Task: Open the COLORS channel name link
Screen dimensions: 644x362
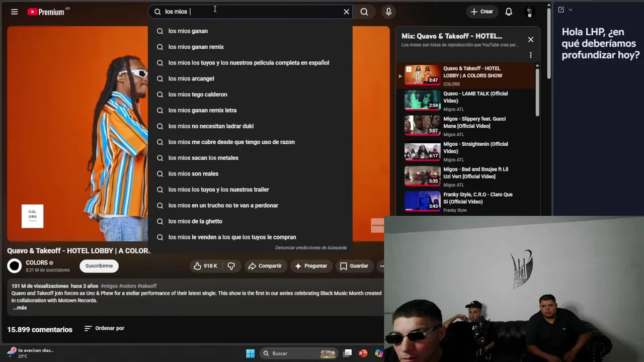Action: pyautogui.click(x=37, y=262)
